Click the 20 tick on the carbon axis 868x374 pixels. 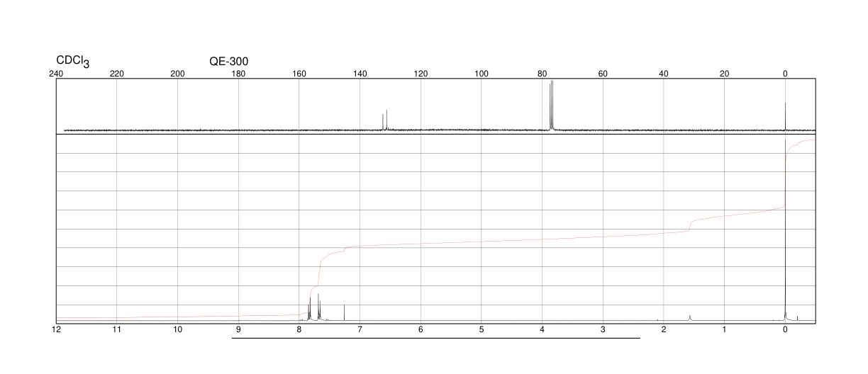tap(725, 74)
